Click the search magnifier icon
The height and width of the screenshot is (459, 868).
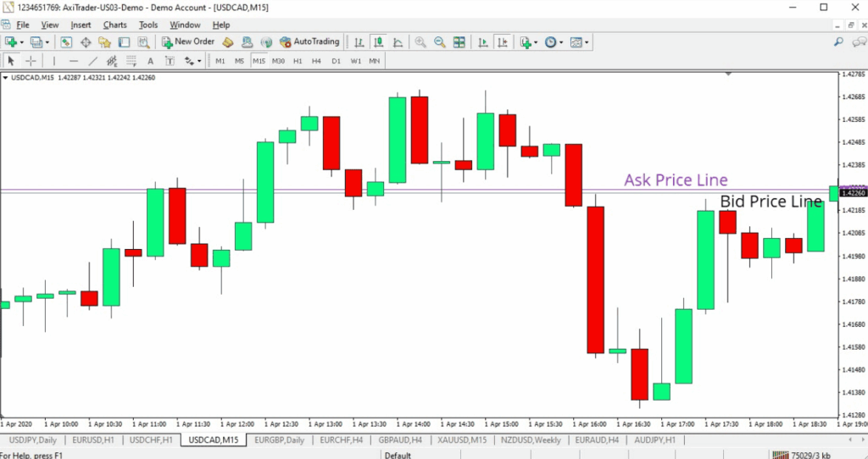click(x=838, y=42)
